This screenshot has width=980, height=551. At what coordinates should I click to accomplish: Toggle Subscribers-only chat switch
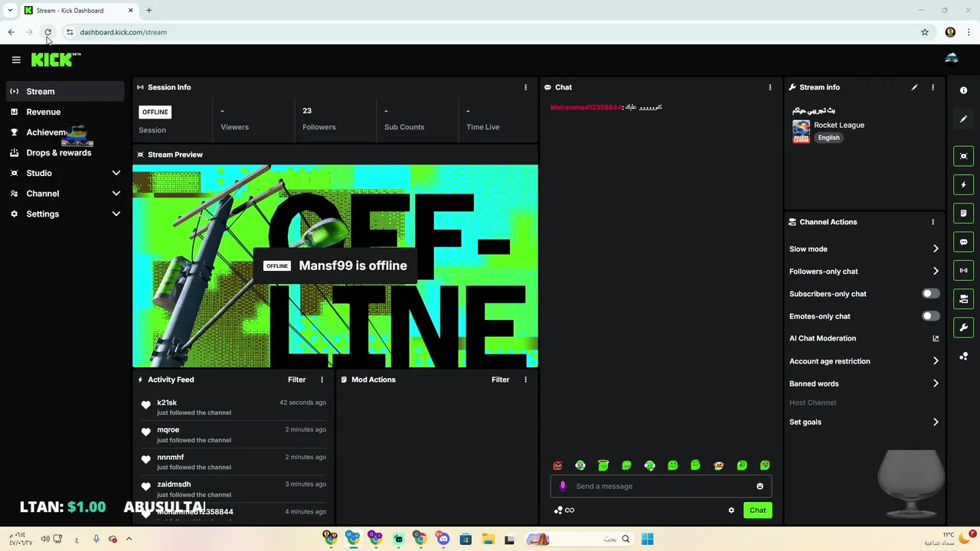coord(930,294)
